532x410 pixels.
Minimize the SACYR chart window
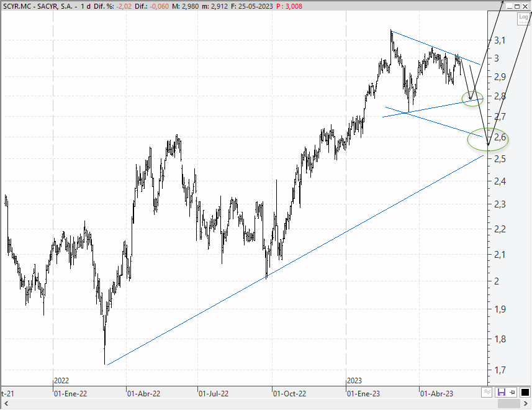[510, 6]
